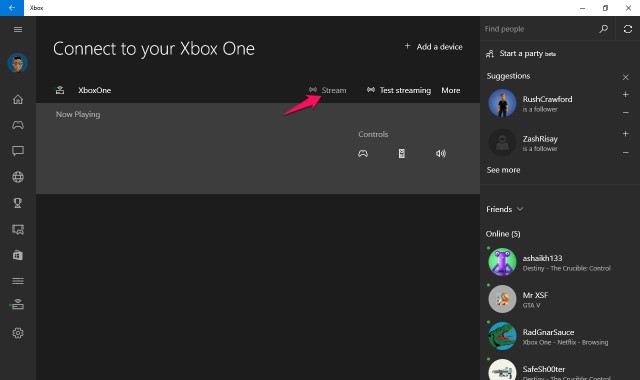The height and width of the screenshot is (380, 640).
Task: Click the search magnifier icon
Action: [603, 29]
